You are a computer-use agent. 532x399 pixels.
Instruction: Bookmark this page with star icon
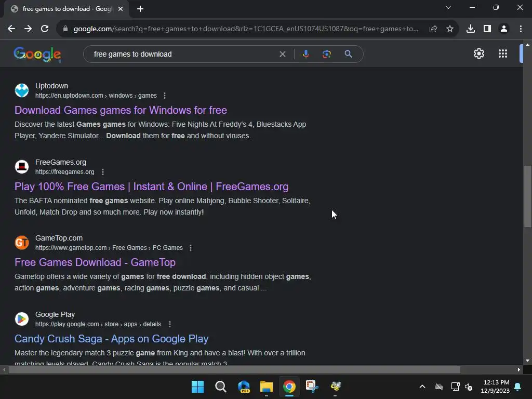pyautogui.click(x=450, y=29)
